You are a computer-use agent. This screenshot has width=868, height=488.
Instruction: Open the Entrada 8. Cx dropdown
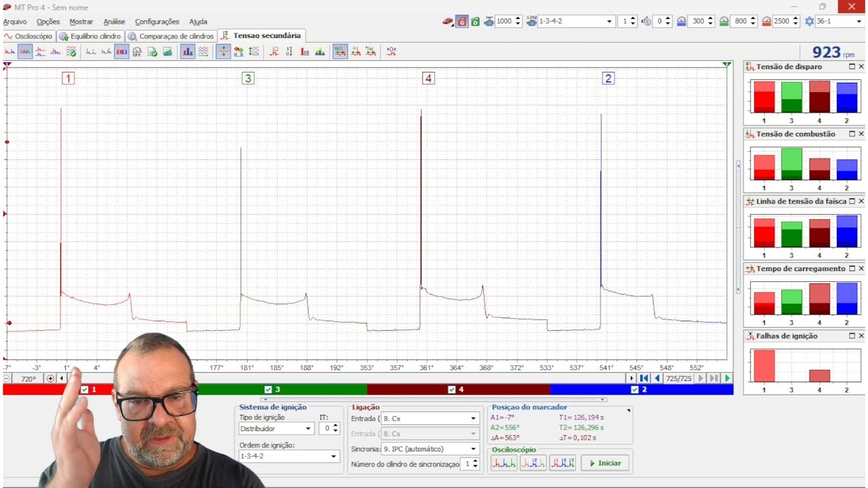[x=430, y=419]
